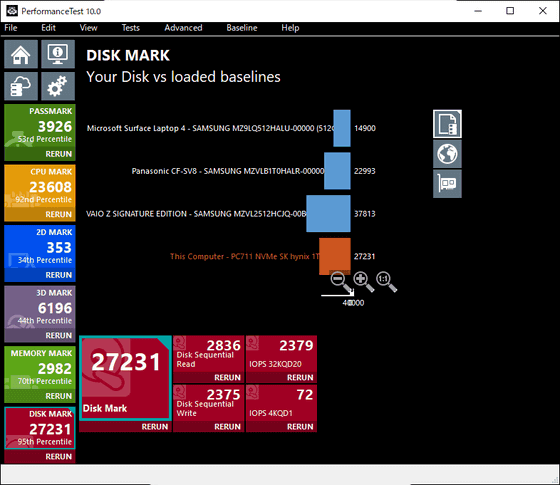This screenshot has width=560, height=485.
Task: Open the cloud baseline manager icon
Action: click(x=21, y=86)
